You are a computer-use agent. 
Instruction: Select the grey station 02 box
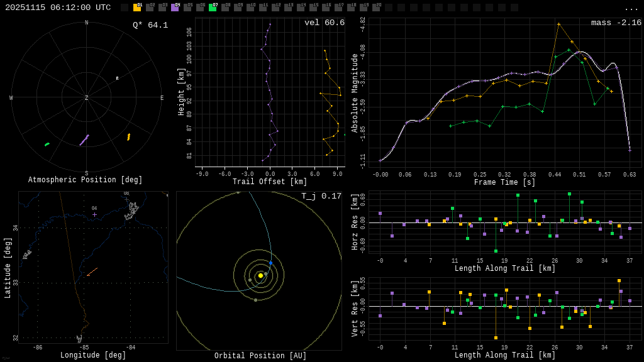click(150, 8)
